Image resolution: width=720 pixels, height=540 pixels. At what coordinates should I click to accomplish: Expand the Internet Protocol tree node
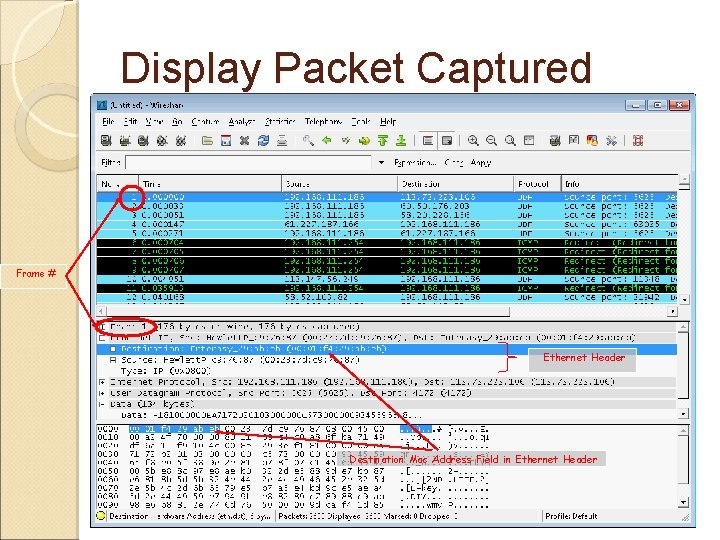[x=102, y=382]
